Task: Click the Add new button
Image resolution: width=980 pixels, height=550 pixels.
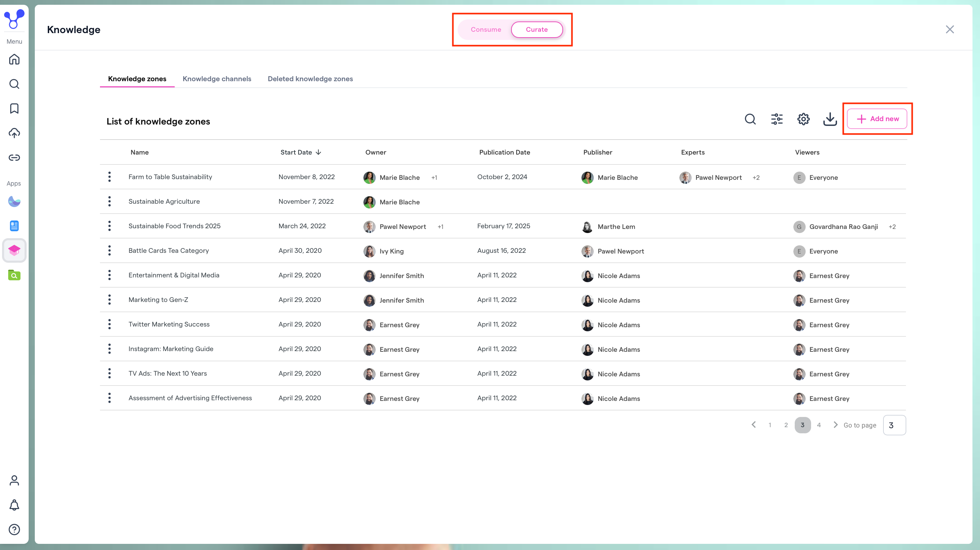Action: coord(877,119)
